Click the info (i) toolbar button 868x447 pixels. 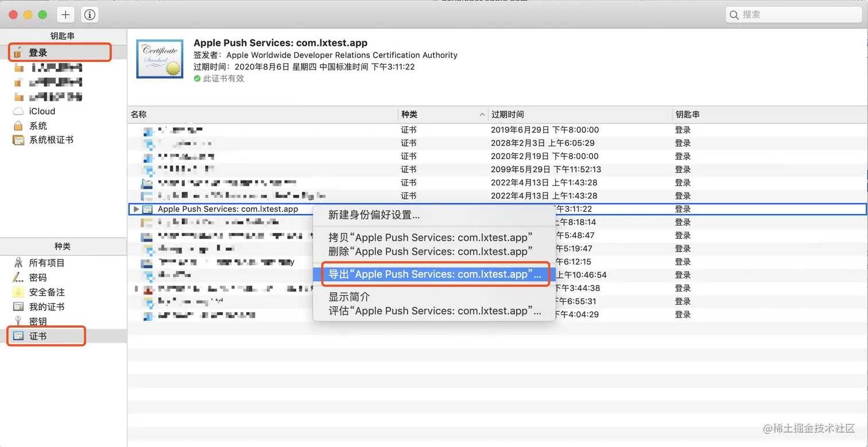tap(90, 15)
